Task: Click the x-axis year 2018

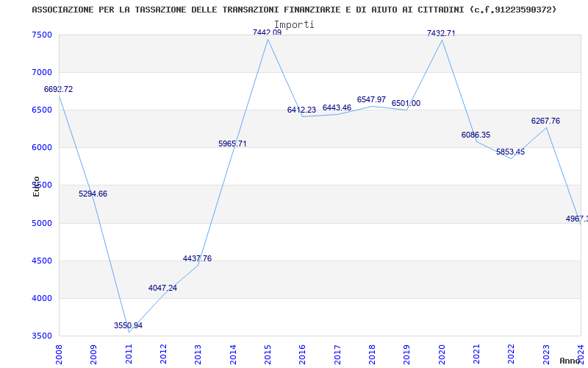Action: (x=372, y=355)
